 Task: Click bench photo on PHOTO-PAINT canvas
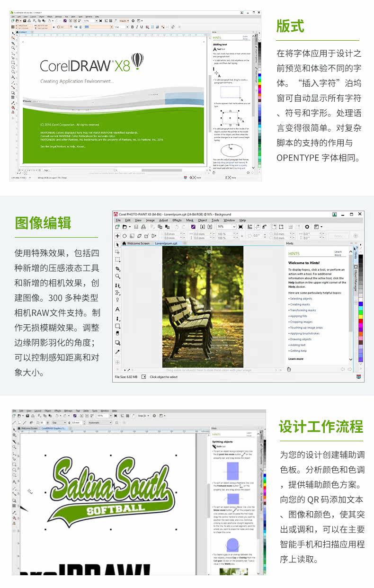(203, 306)
